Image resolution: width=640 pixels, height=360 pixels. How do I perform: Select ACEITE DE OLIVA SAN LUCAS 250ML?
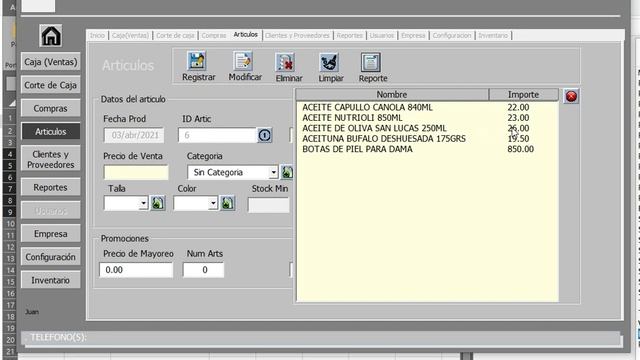coord(427,128)
